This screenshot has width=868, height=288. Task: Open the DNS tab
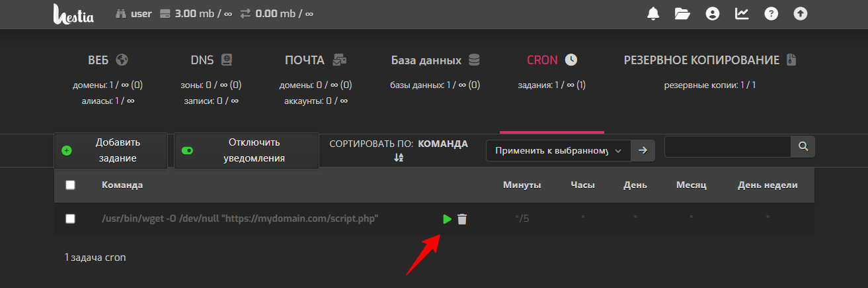coord(212,60)
